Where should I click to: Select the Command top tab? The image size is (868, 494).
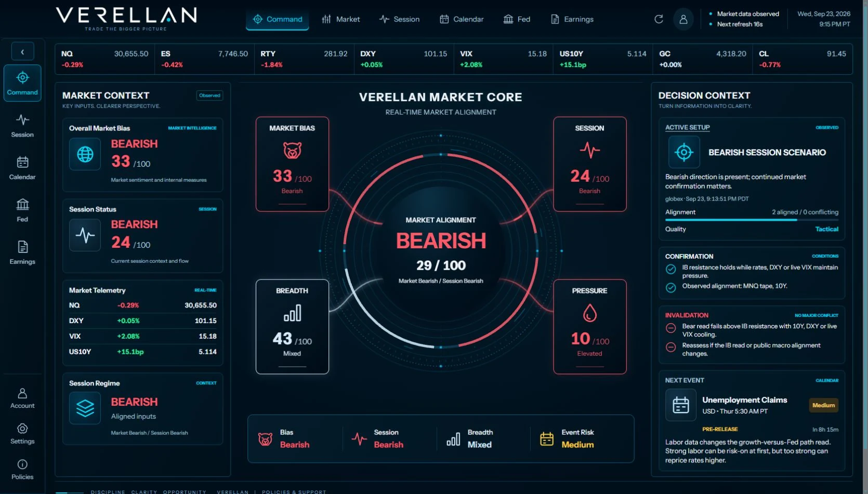coord(278,19)
